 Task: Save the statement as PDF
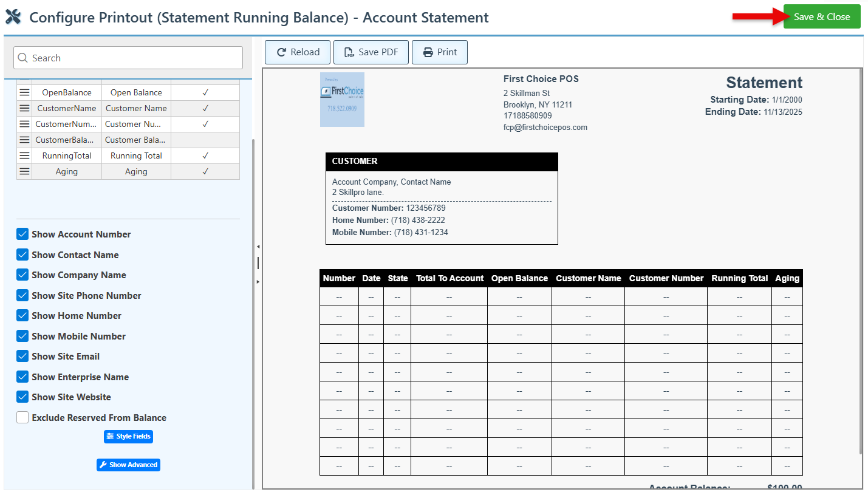(371, 52)
